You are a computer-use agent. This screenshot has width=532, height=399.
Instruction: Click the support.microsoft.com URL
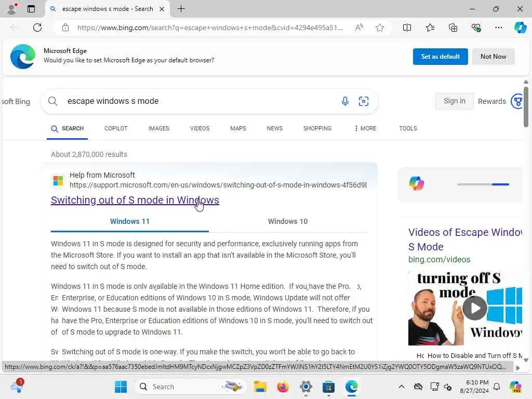click(x=218, y=185)
